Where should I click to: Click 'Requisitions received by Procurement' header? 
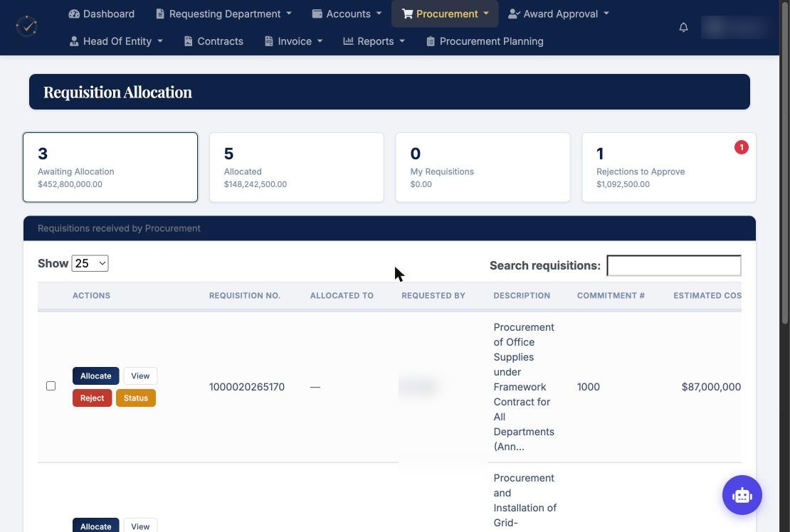[119, 228]
